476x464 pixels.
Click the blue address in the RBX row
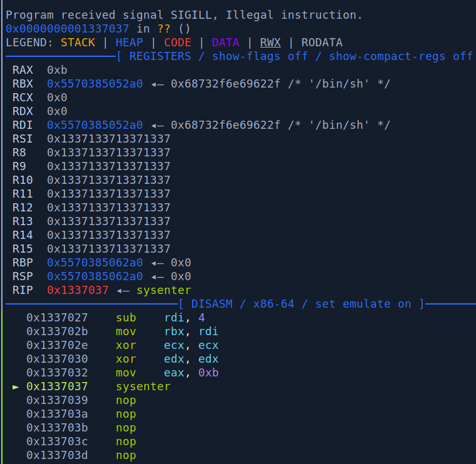(94, 84)
